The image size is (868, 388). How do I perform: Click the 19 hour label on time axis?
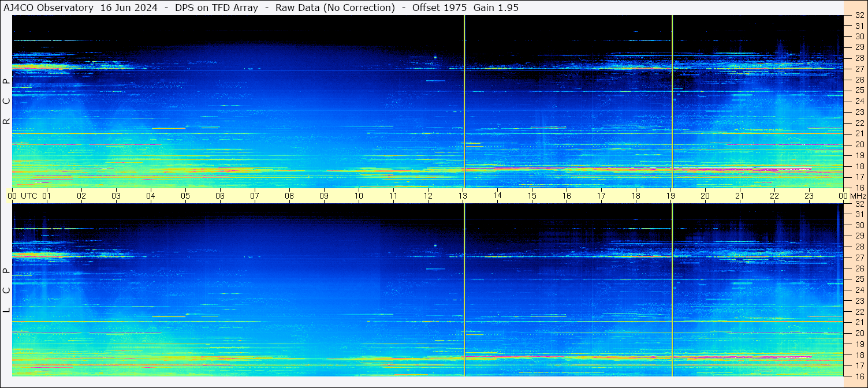point(670,196)
